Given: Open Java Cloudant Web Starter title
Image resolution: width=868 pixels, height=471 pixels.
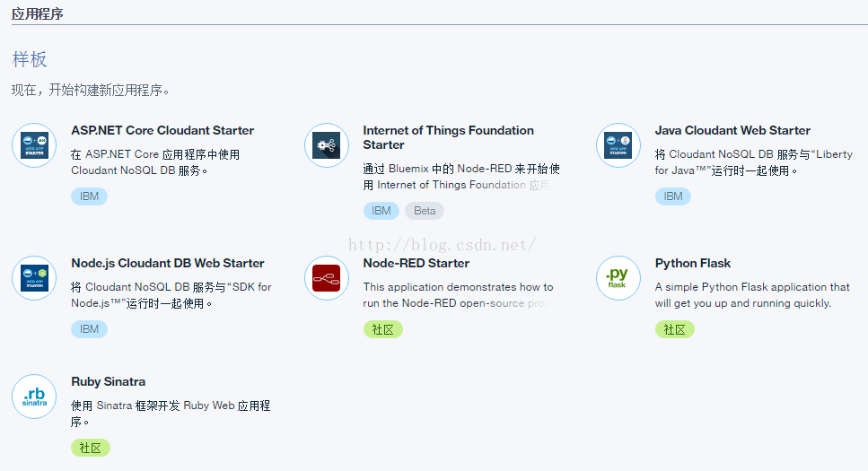Looking at the screenshot, I should coord(732,131).
